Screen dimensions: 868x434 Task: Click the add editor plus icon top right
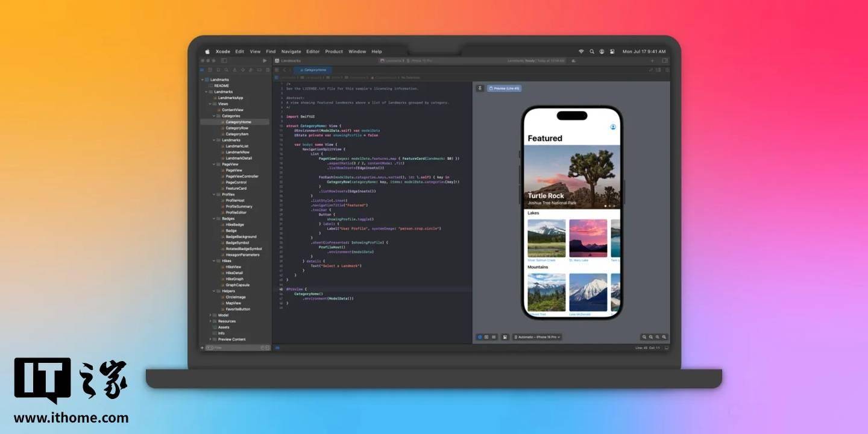point(652,61)
